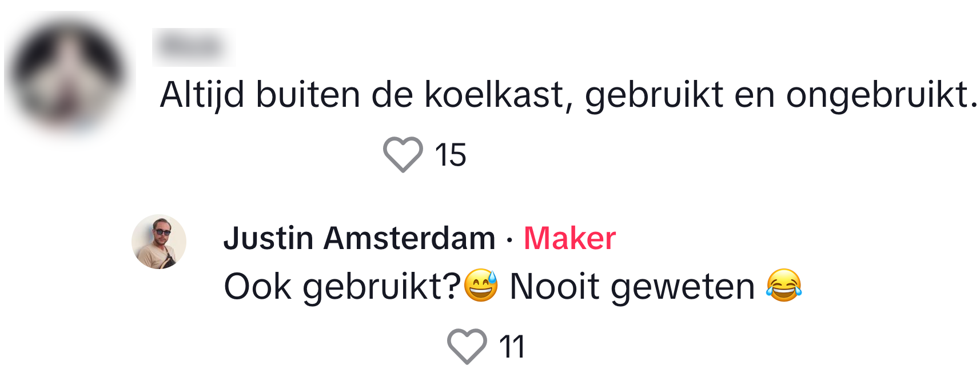Like Justin Amsterdam's reply with the heart
The width and height of the screenshot is (980, 377).
click(x=467, y=346)
